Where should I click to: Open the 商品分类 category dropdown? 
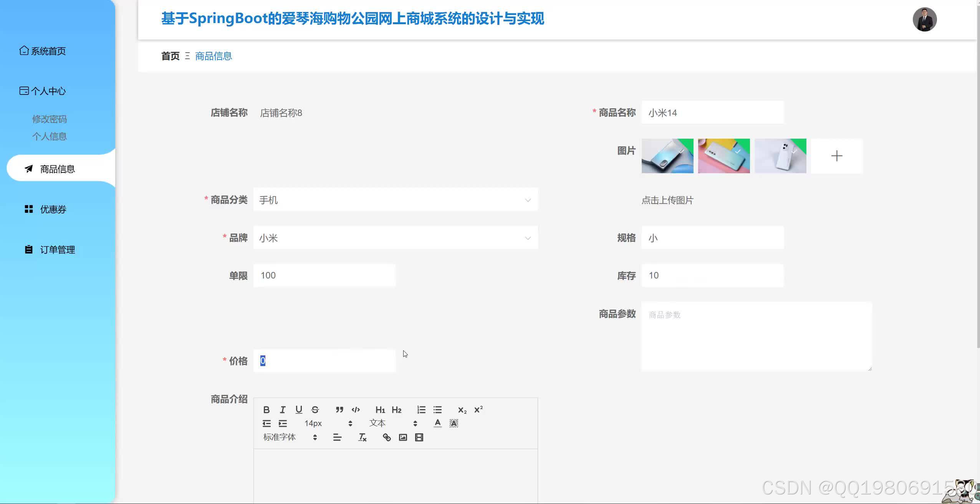[396, 199]
